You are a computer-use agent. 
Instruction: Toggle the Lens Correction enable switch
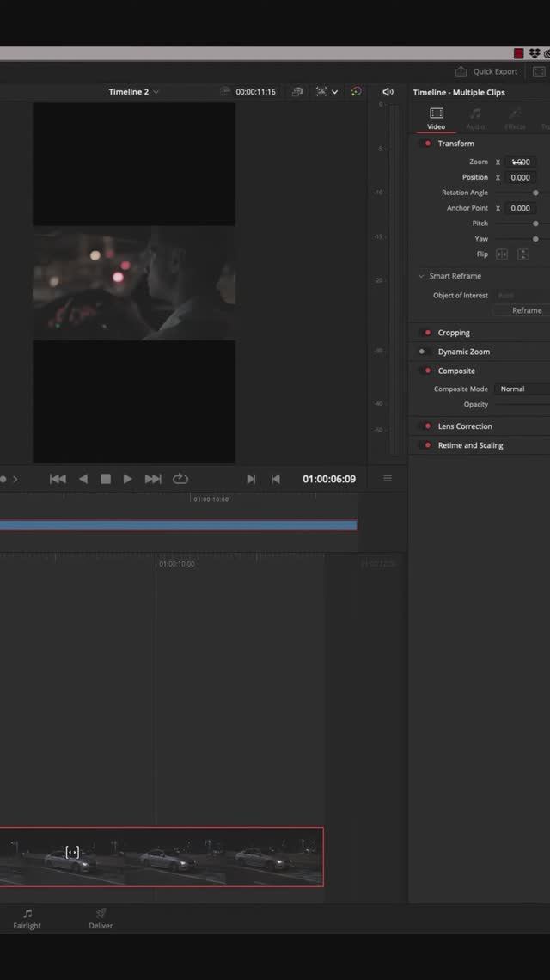click(x=425, y=426)
